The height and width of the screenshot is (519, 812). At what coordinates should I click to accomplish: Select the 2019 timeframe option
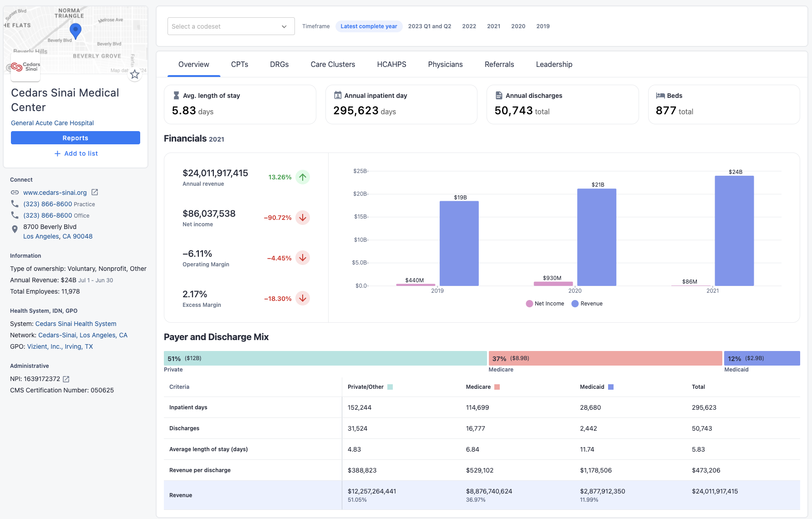click(x=543, y=26)
